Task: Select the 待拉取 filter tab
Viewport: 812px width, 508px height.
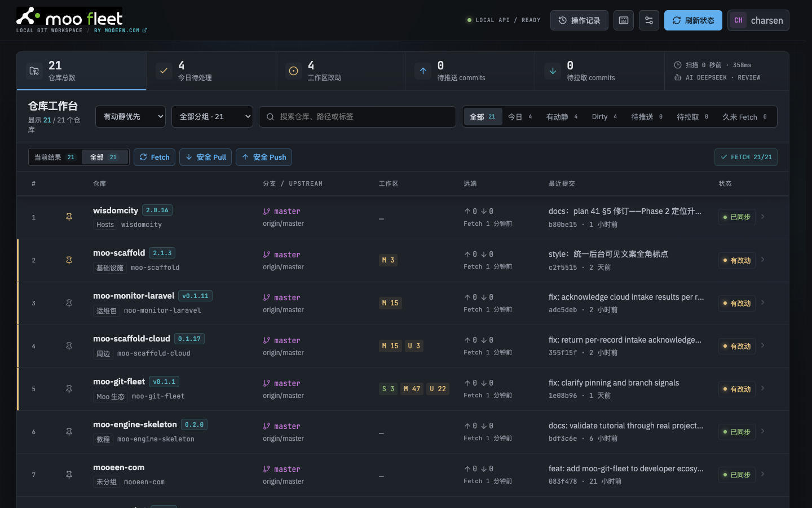Action: [x=692, y=117]
